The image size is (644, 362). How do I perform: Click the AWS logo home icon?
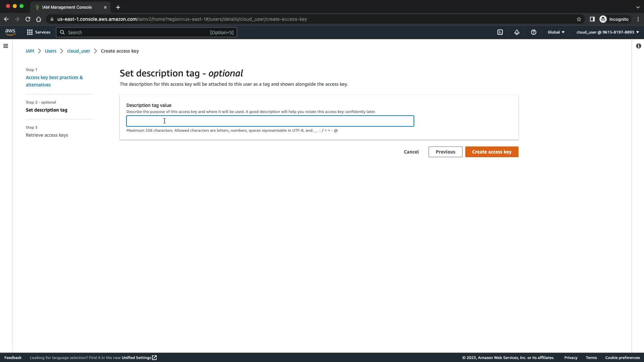click(10, 32)
